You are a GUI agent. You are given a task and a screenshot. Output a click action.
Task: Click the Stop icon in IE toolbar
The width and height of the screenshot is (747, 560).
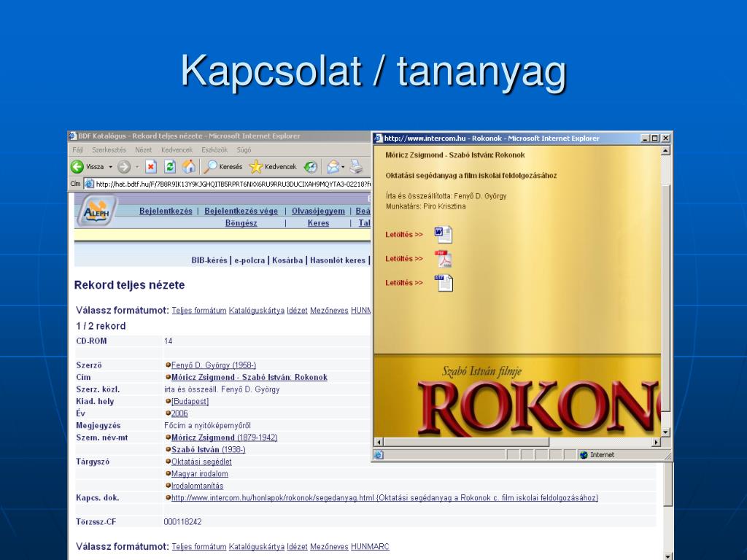(151, 167)
